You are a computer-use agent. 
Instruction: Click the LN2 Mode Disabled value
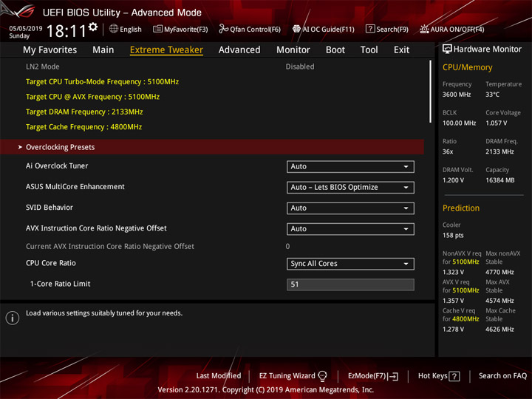tap(299, 66)
